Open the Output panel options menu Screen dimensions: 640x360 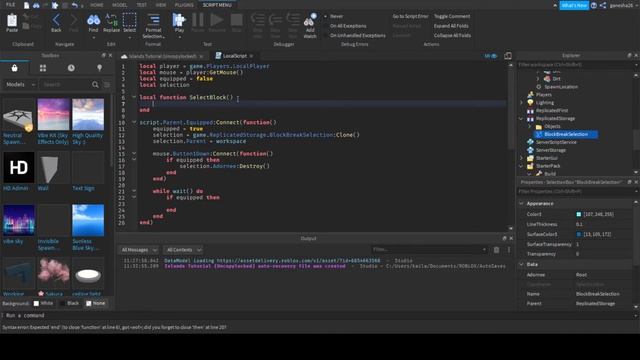509,250
